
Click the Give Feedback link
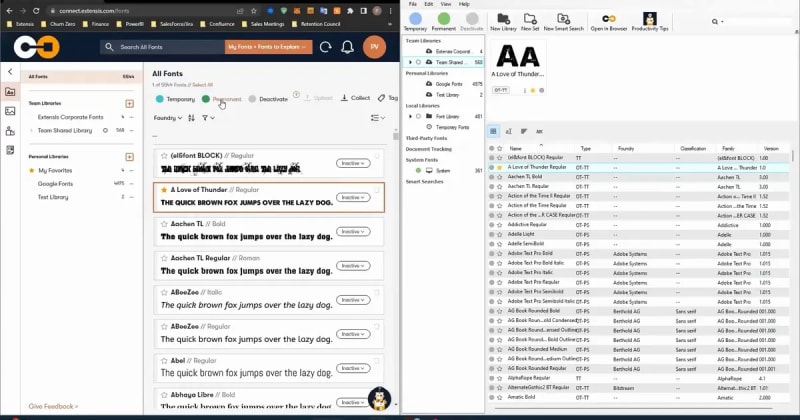(53, 407)
